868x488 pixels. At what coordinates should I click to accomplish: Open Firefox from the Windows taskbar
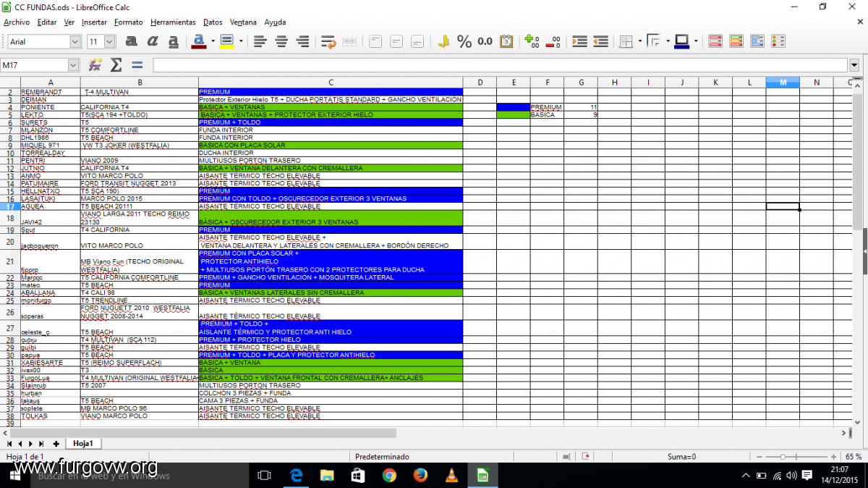(x=421, y=475)
